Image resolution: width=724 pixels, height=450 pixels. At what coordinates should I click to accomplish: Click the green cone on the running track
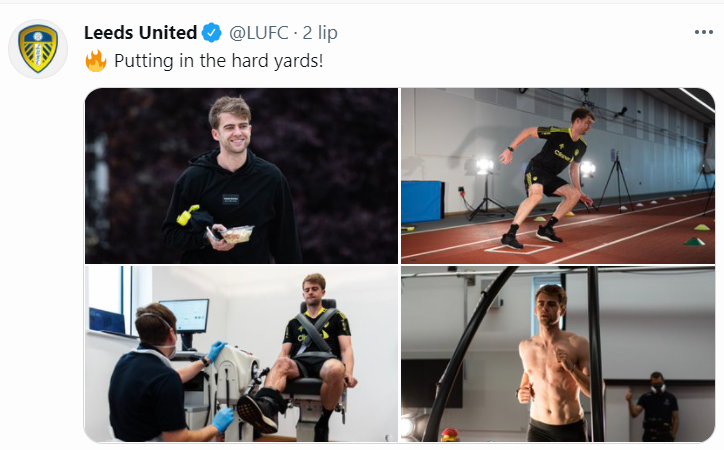coord(694,241)
